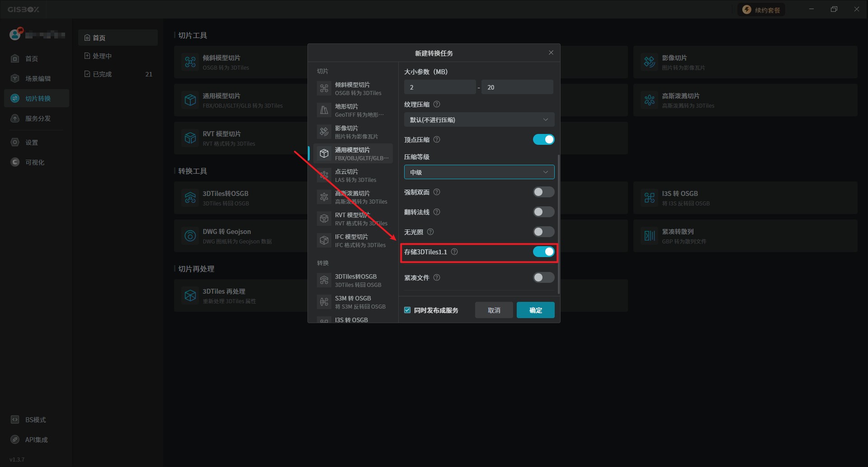
Task: Click the help icon beside 纹理压缩
Action: 437,105
